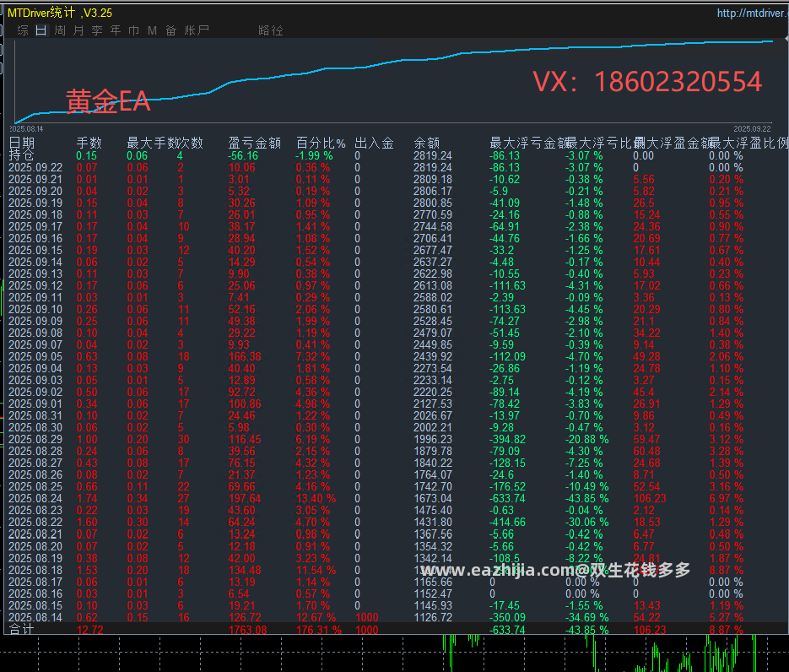Switch to the 账户 account tab

pyautogui.click(x=197, y=30)
